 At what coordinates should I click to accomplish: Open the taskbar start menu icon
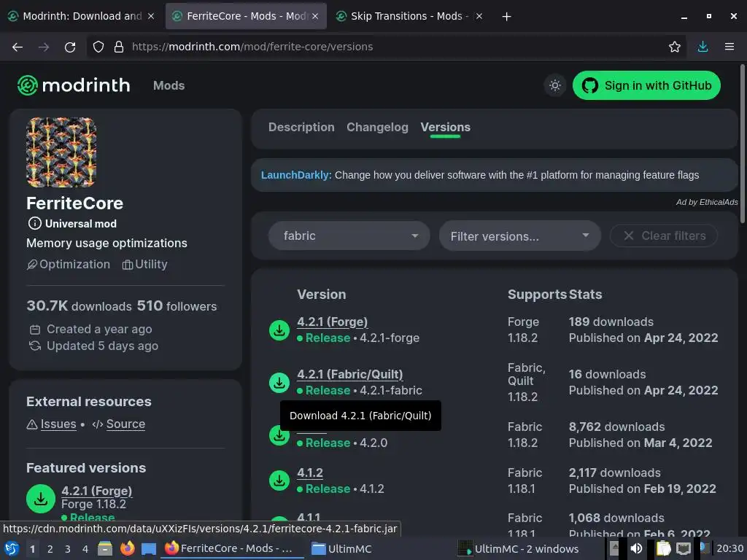[12, 548]
